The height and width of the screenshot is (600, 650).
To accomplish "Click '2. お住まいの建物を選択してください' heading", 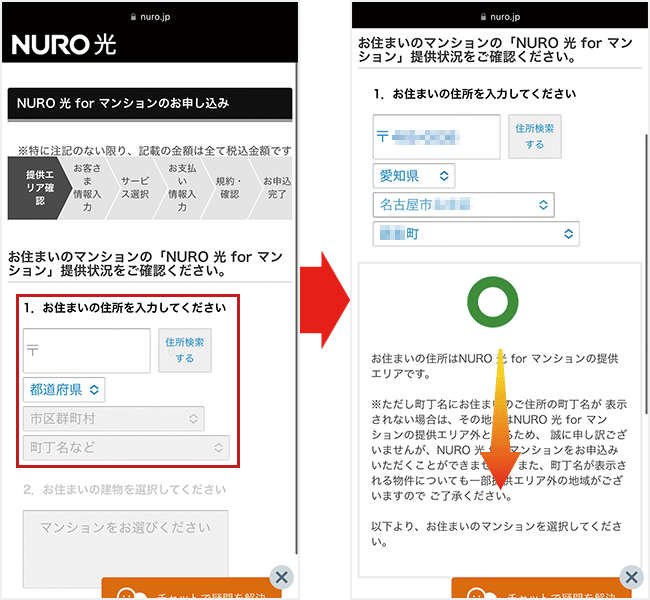I will click(124, 490).
